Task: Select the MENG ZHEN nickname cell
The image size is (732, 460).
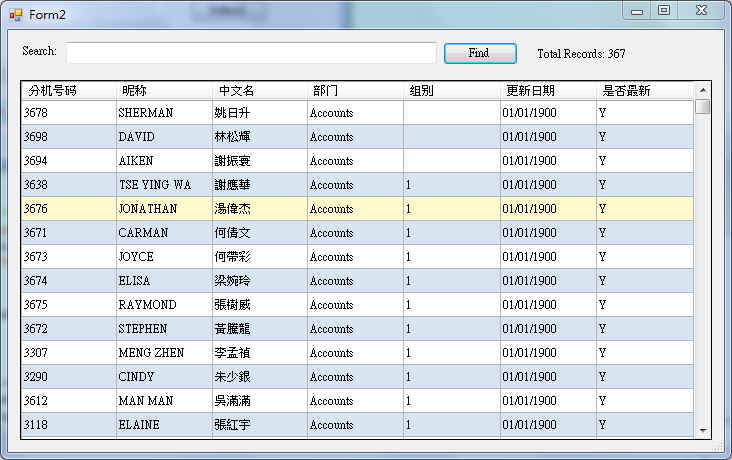Action: 164,353
